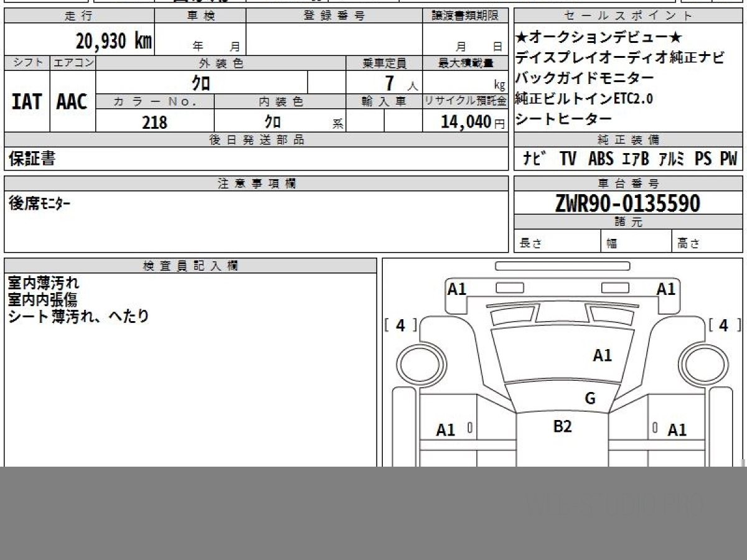
Task: Select the リサイクル預託金 header
Action: pyautogui.click(x=466, y=101)
